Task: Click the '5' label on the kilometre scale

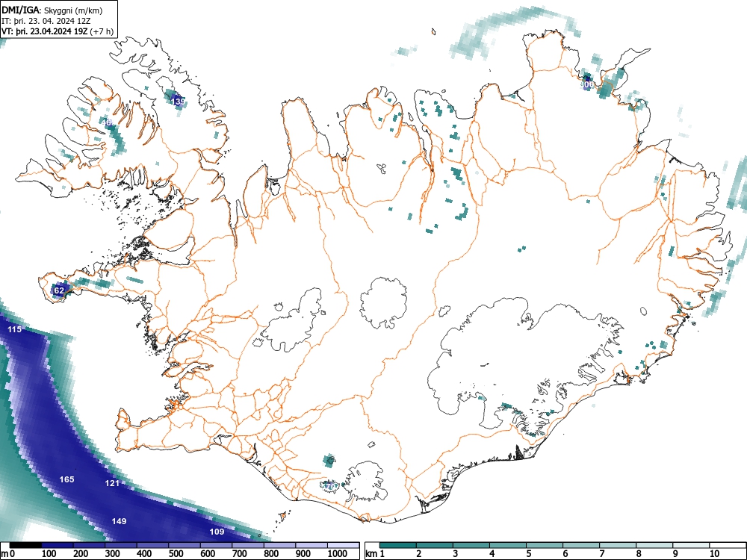Action: [529, 553]
